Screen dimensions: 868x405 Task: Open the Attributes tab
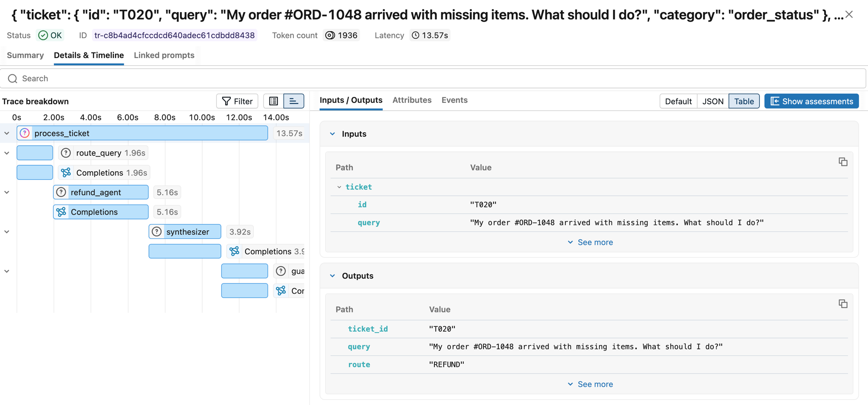point(412,100)
